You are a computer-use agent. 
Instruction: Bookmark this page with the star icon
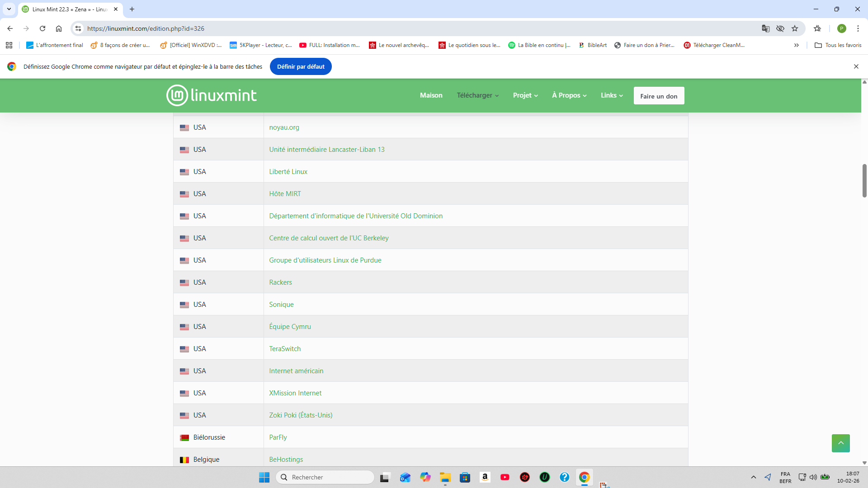(x=795, y=28)
